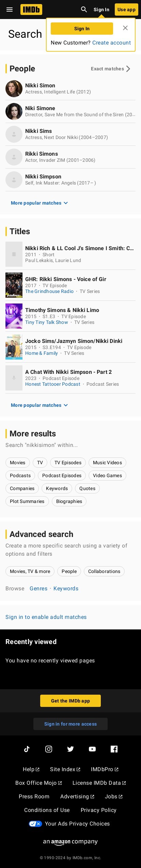The width and height of the screenshot is (141, 868).
Task: Toggle Your Ads Privacy Choices switch
Action: coord(35,823)
